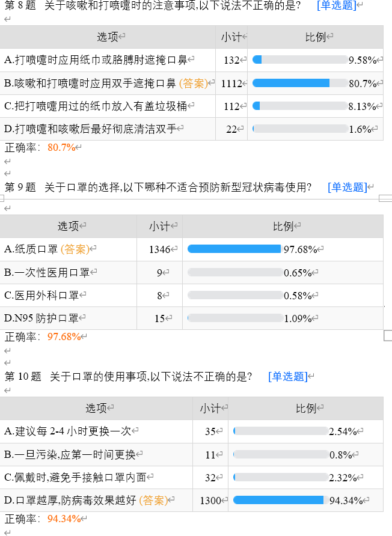The width and height of the screenshot is (392, 536).
Task: Click the 选项 header in question 8 table
Action: click(108, 37)
